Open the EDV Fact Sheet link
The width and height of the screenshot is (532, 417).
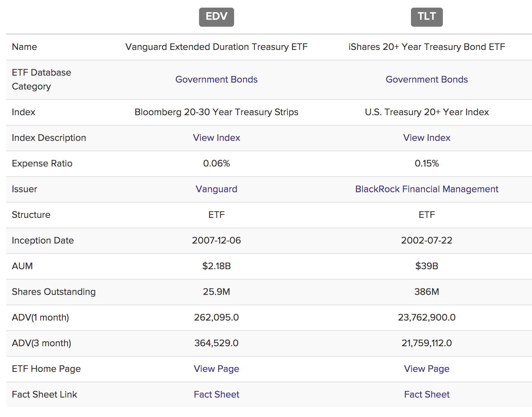(x=216, y=394)
